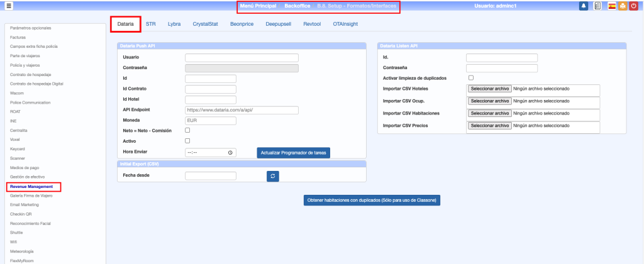The image size is (644, 264).
Task: Open the document list icon
Action: click(597, 6)
